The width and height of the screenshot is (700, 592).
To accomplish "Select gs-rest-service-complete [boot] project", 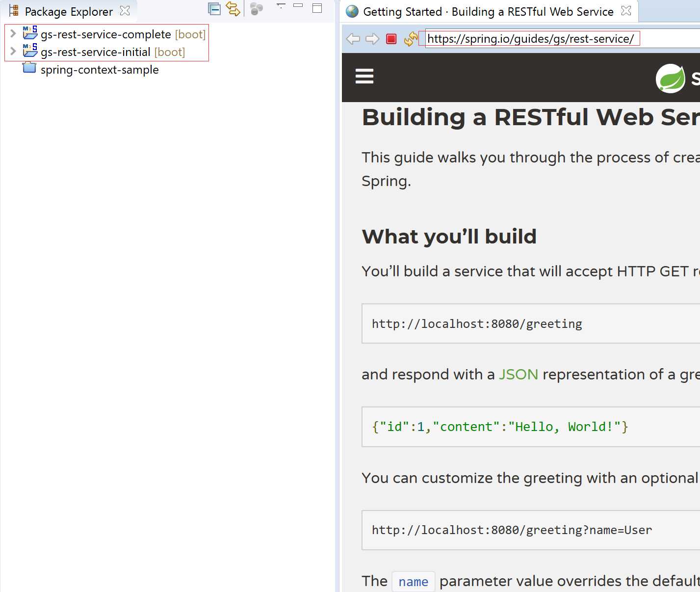I will coord(123,34).
